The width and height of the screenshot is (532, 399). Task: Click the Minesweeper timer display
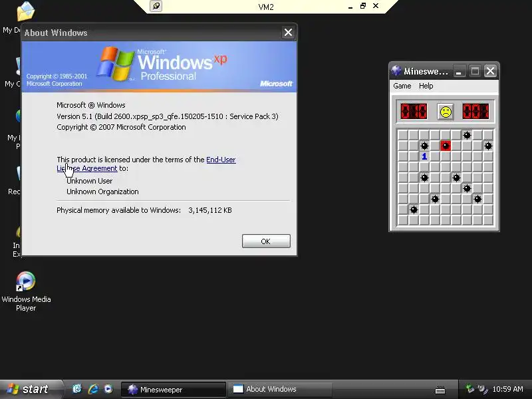(x=475, y=111)
